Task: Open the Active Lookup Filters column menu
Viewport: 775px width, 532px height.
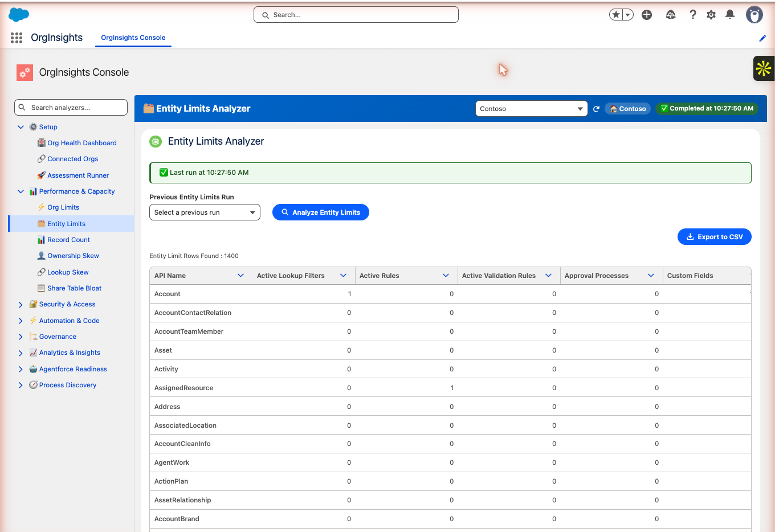Action: (343, 276)
